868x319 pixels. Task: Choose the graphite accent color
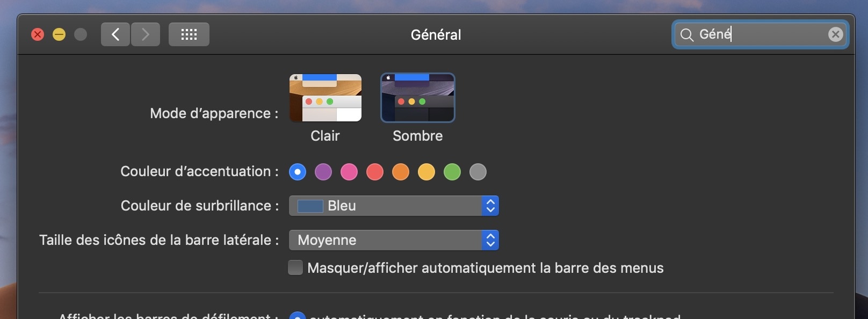[478, 172]
